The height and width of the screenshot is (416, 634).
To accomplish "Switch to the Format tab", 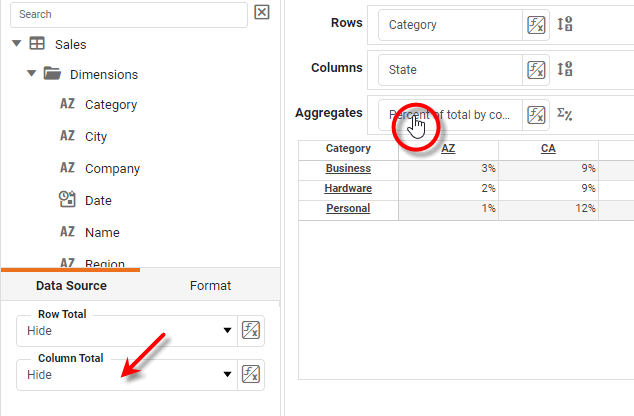I will click(210, 286).
